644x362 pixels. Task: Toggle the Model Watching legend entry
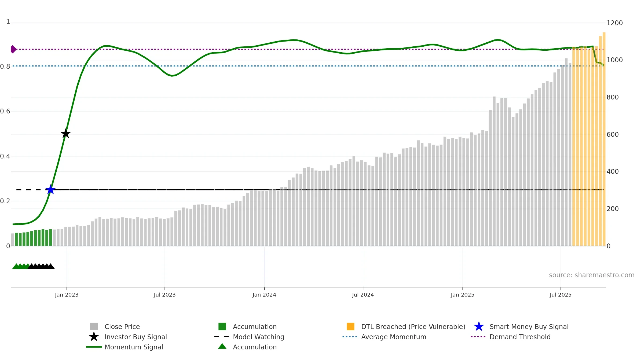[x=258, y=337]
